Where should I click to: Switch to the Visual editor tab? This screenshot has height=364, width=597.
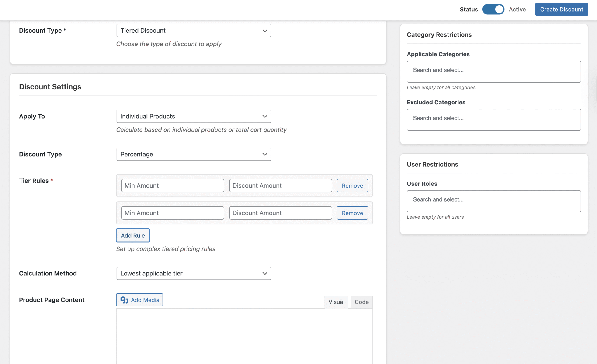(336, 302)
